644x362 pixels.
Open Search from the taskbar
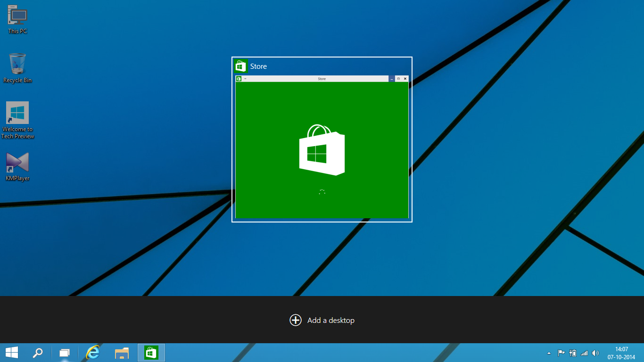(38, 353)
